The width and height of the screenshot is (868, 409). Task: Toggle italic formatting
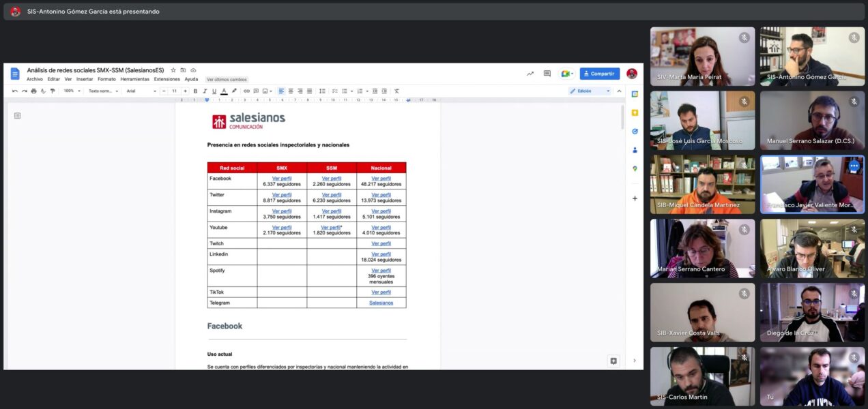coord(205,91)
